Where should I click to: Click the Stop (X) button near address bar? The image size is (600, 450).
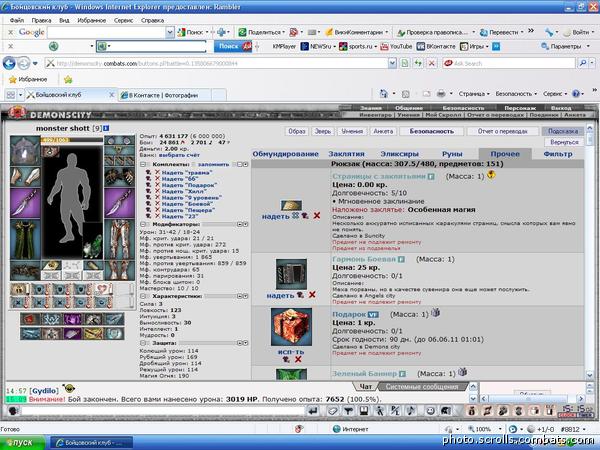tap(432, 63)
